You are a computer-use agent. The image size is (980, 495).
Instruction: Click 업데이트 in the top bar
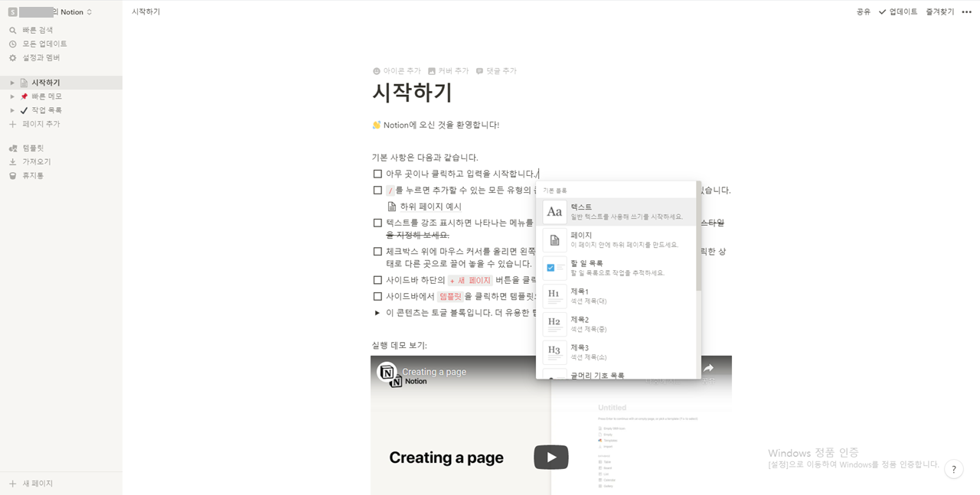pos(897,11)
